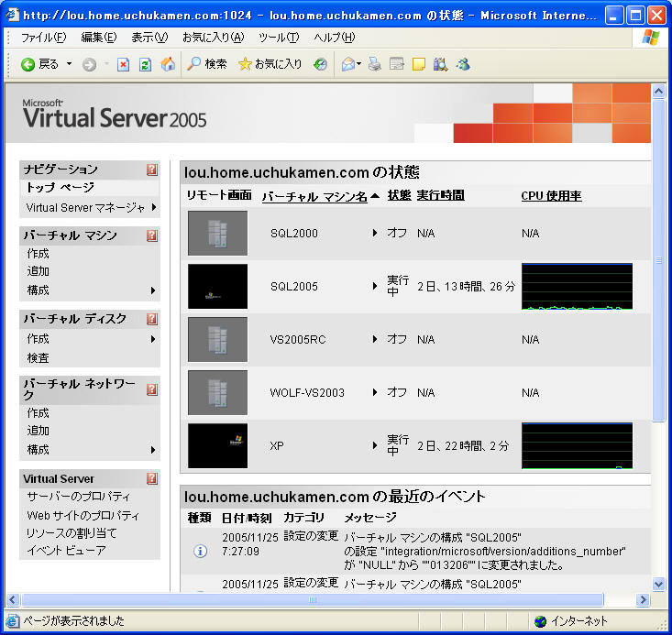
Task: Click the IE Back button
Action: pyautogui.click(x=39, y=64)
